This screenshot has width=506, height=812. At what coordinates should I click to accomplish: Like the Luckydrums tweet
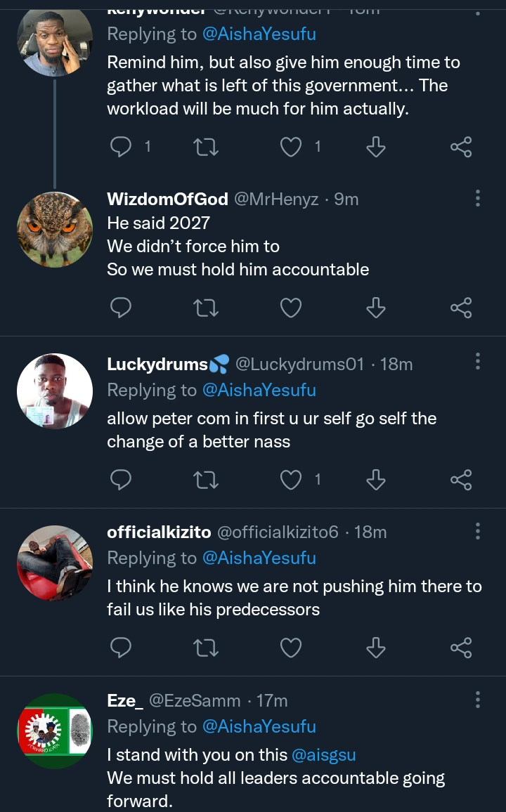tap(291, 480)
